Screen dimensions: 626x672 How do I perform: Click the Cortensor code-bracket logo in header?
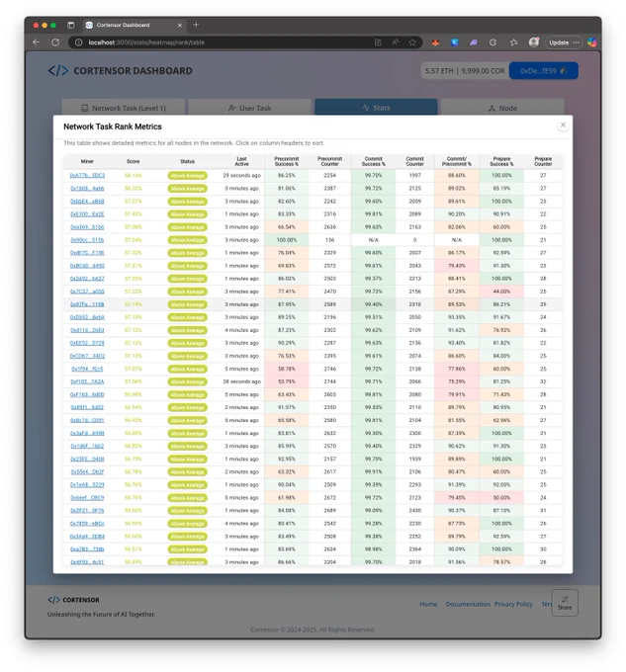coord(58,71)
